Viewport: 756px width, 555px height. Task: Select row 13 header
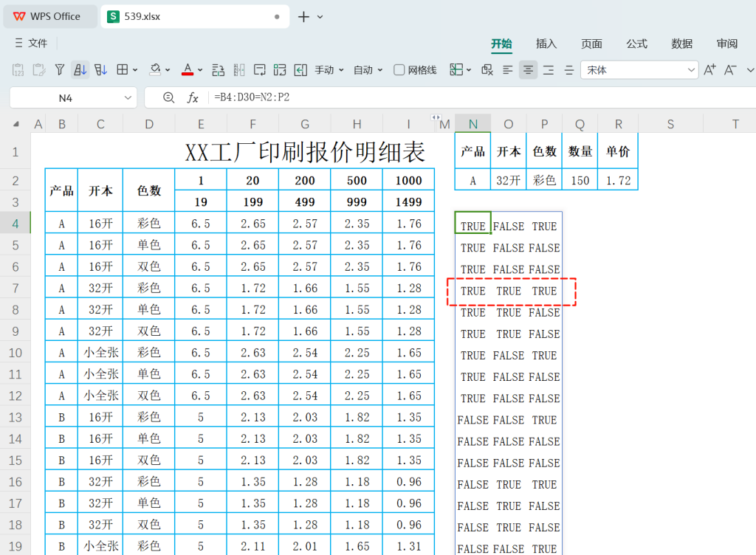pyautogui.click(x=16, y=417)
